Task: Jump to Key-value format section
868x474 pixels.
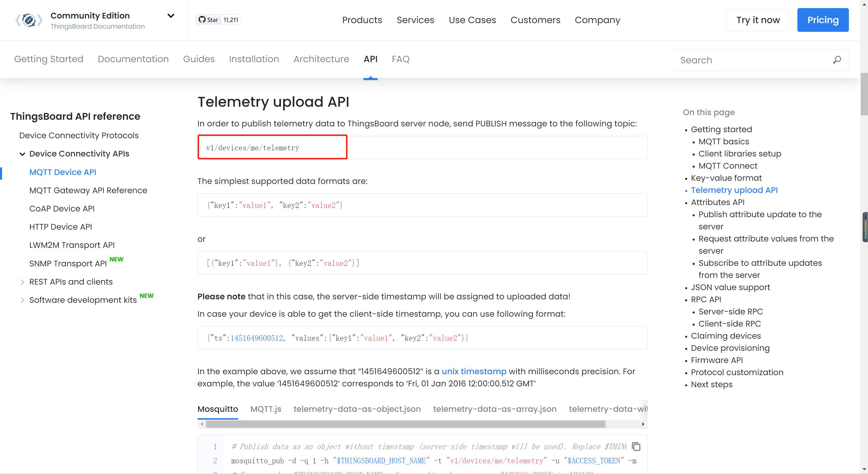Action: (x=726, y=178)
